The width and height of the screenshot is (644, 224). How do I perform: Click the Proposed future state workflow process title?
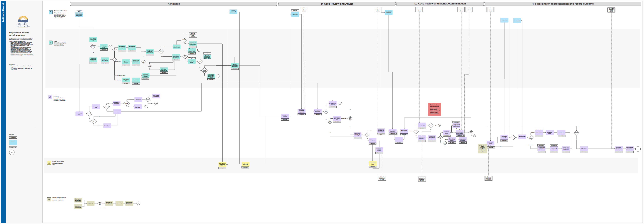tap(19, 34)
